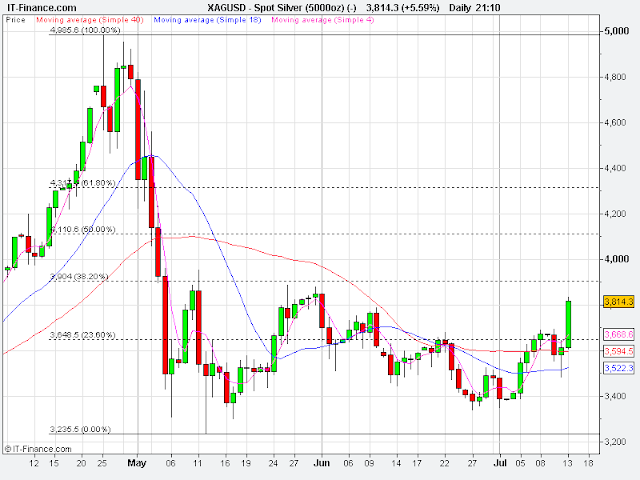Click the 18 date label at axis end
The image size is (640, 480).
click(588, 463)
